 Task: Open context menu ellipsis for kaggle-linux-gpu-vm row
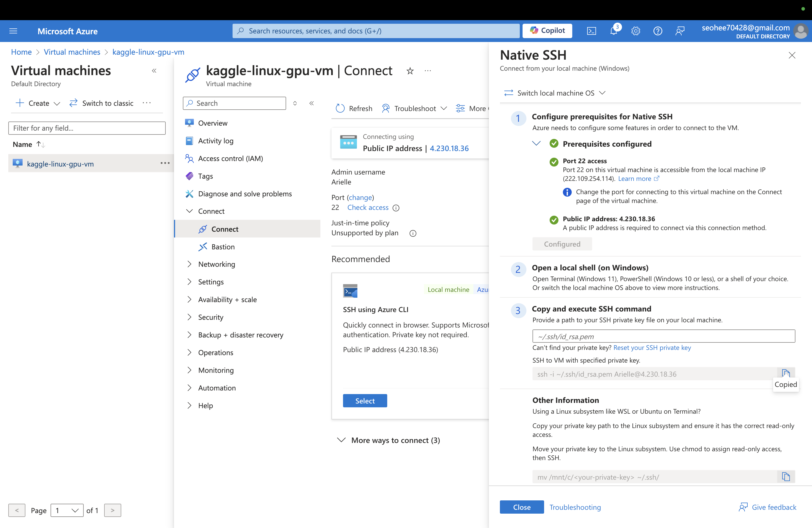[165, 163]
